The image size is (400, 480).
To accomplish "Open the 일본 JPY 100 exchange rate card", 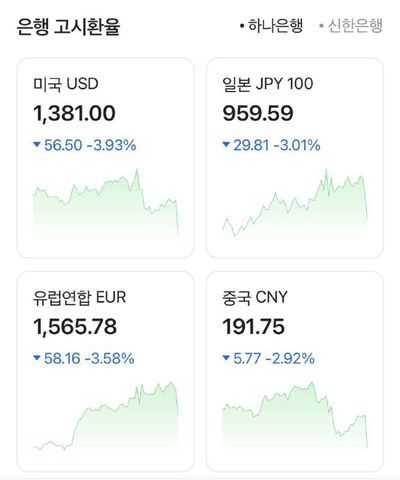I will (x=295, y=158).
